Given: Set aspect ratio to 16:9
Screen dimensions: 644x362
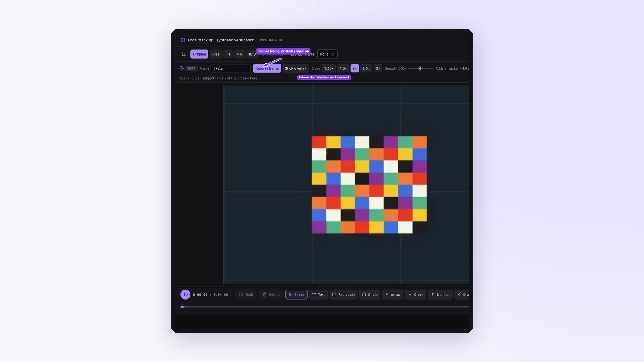Looking at the screenshot, I should coord(252,54).
